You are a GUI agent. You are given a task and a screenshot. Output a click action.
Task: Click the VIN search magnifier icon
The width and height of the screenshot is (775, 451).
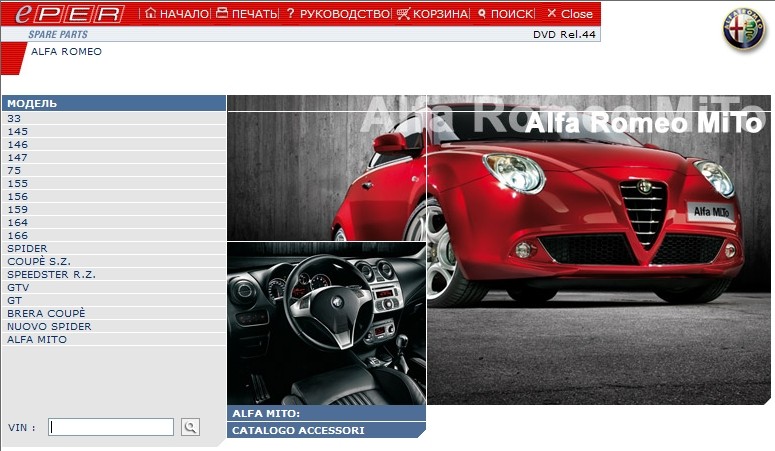click(x=190, y=427)
